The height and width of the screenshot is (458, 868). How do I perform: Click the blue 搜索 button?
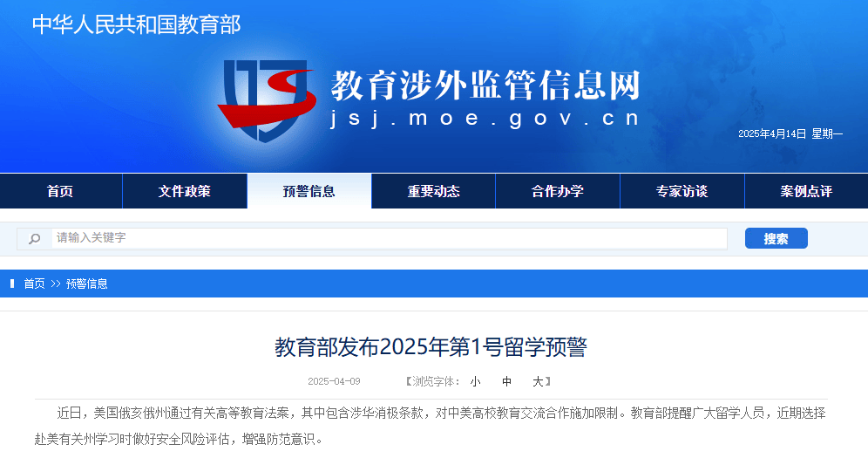click(x=776, y=238)
